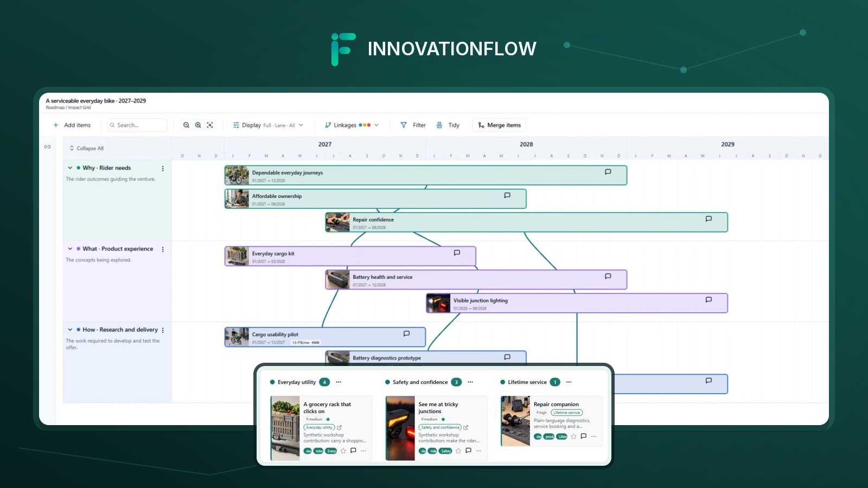Open comments on the grocery rack card
Viewport: 868px width, 488px height.
(x=353, y=451)
